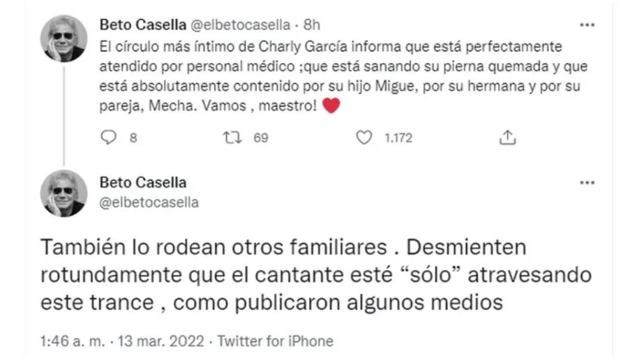
Task: Open more options on the top tweet
Action: click(x=587, y=25)
